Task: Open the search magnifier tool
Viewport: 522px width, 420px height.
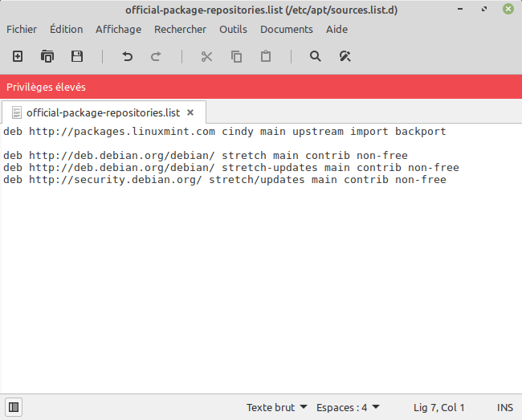Action: pos(316,56)
